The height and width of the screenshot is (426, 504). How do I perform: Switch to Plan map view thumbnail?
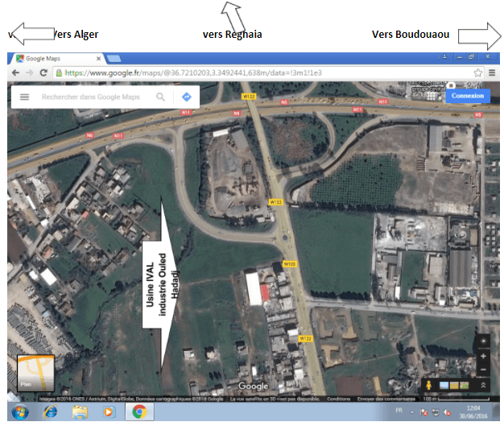pos(35,374)
